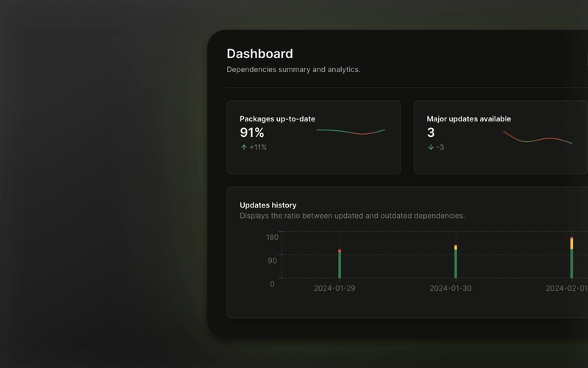588x368 pixels.
Task: Click the -3 change value
Action: coord(440,147)
